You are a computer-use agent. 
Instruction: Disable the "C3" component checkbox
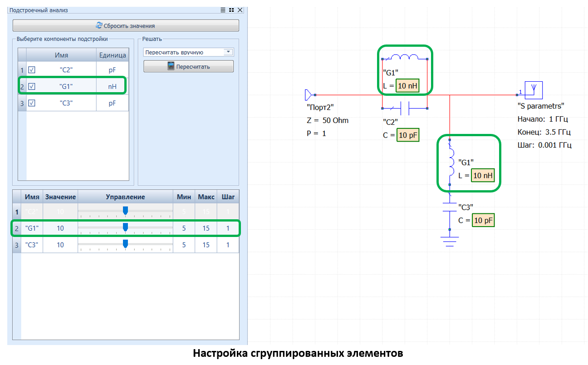click(32, 103)
